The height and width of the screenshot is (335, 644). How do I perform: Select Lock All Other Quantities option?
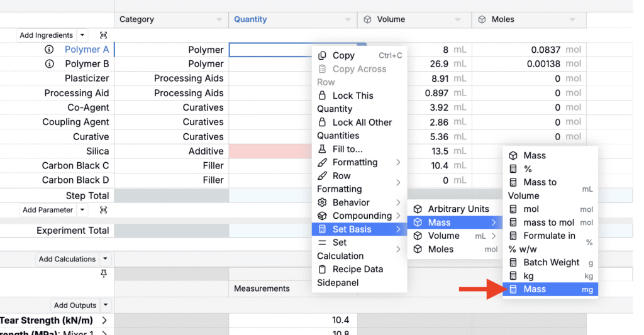[362, 123]
